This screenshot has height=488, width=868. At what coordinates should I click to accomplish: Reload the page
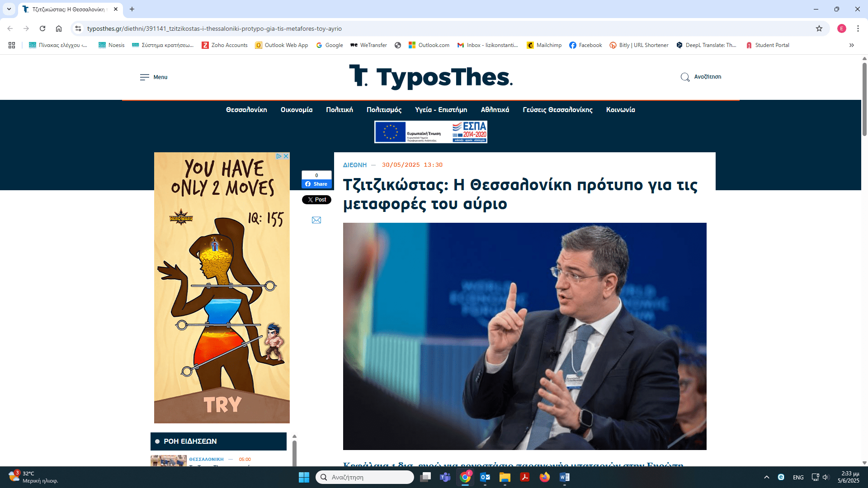pos(42,28)
